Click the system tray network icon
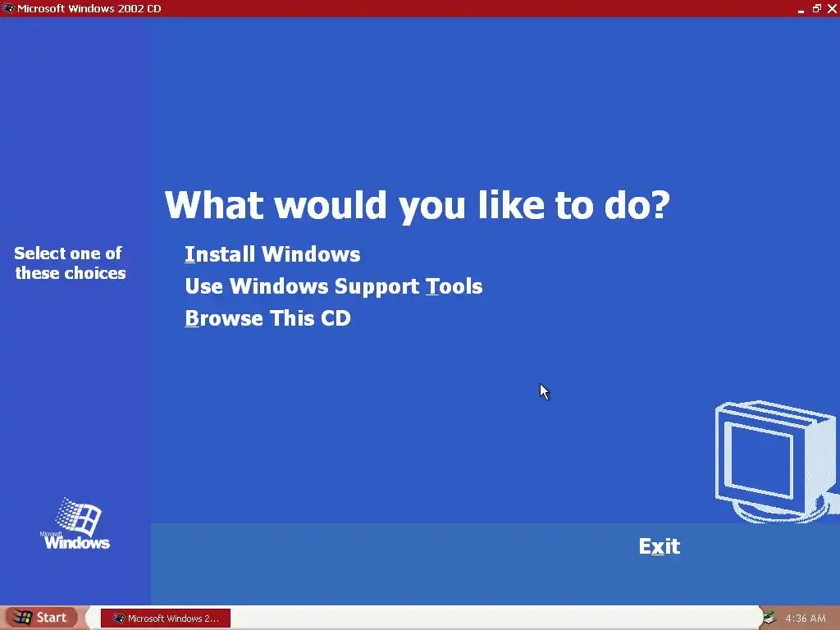The height and width of the screenshot is (630, 840). point(769,618)
